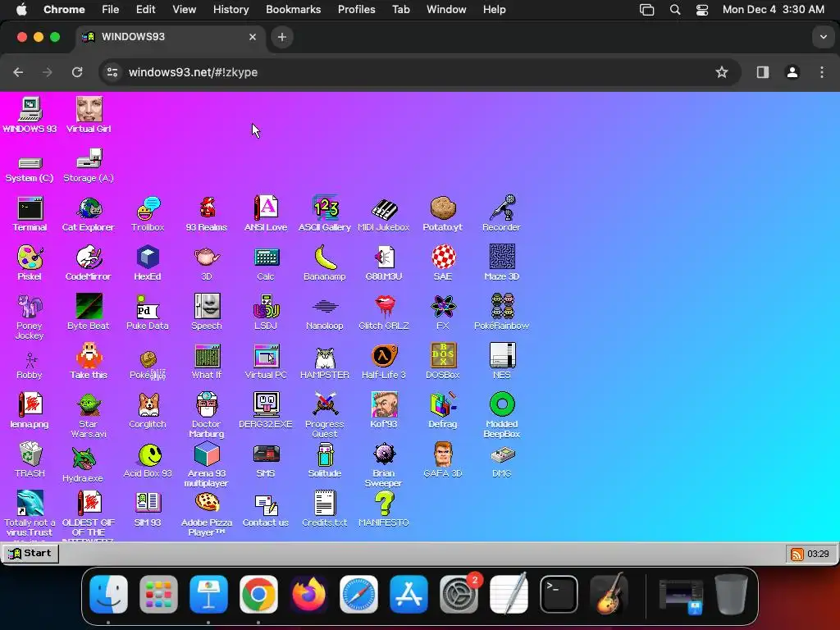Viewport: 840px width, 630px height.
Task: Open System (C:) drive icon
Action: tap(30, 168)
